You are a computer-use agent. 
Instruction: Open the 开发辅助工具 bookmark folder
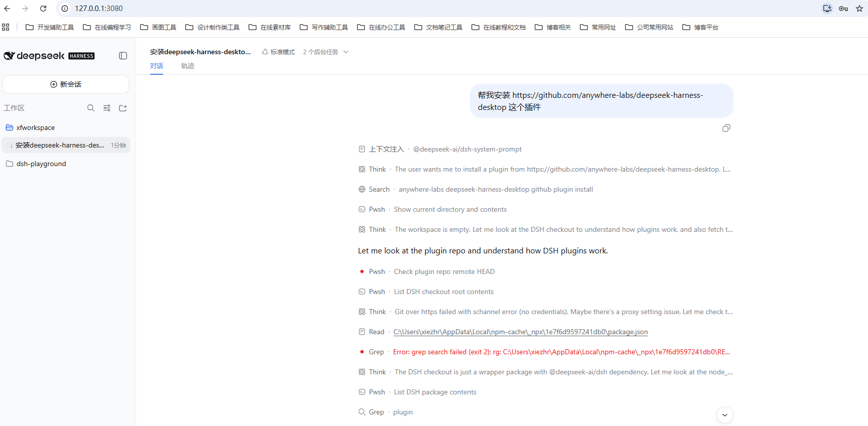click(x=50, y=27)
